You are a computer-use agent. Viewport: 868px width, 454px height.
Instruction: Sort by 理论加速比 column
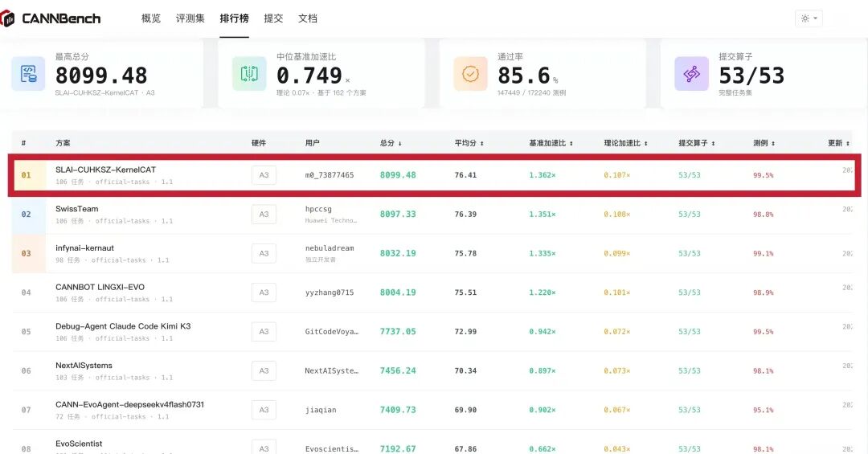(625, 143)
